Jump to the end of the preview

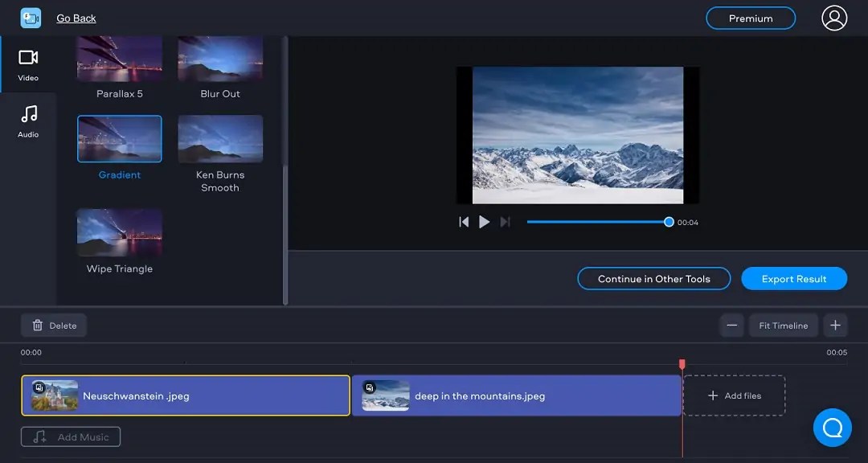pyautogui.click(x=506, y=222)
